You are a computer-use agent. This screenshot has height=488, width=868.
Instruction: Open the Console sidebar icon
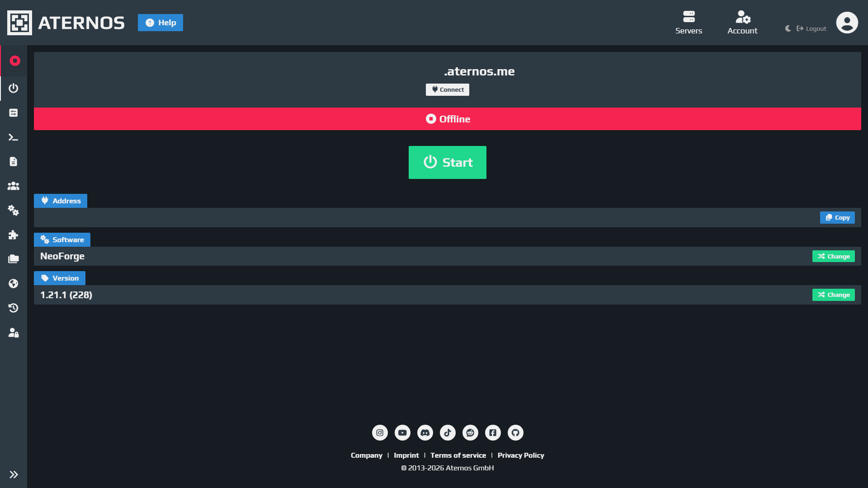click(x=14, y=137)
